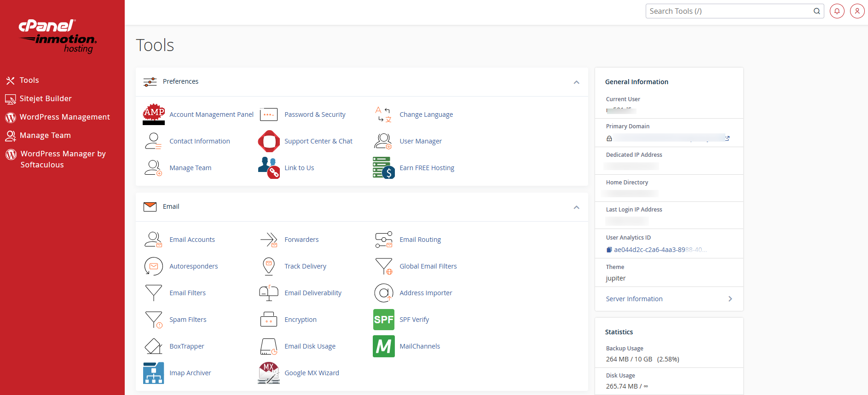
Task: Click the Global Email Filters funnel icon
Action: click(x=384, y=266)
